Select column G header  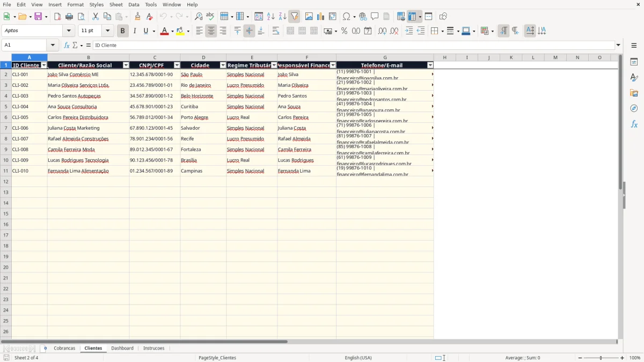(x=385, y=57)
